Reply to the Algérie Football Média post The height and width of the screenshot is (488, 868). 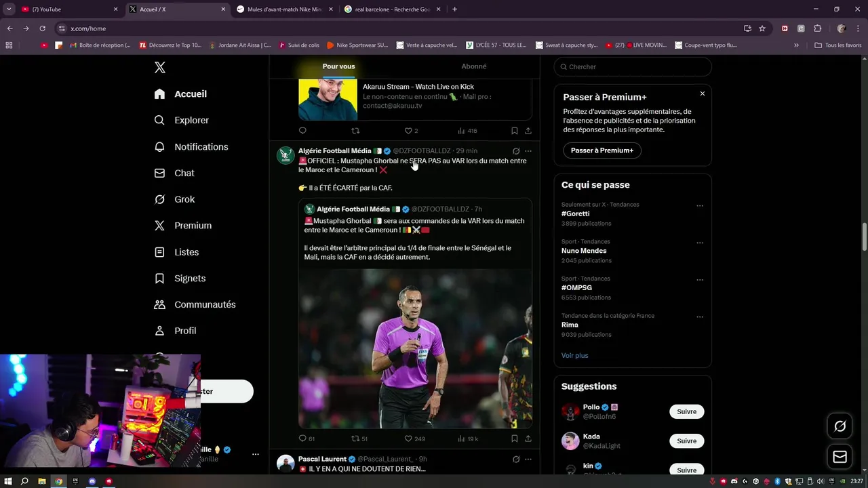click(x=307, y=439)
